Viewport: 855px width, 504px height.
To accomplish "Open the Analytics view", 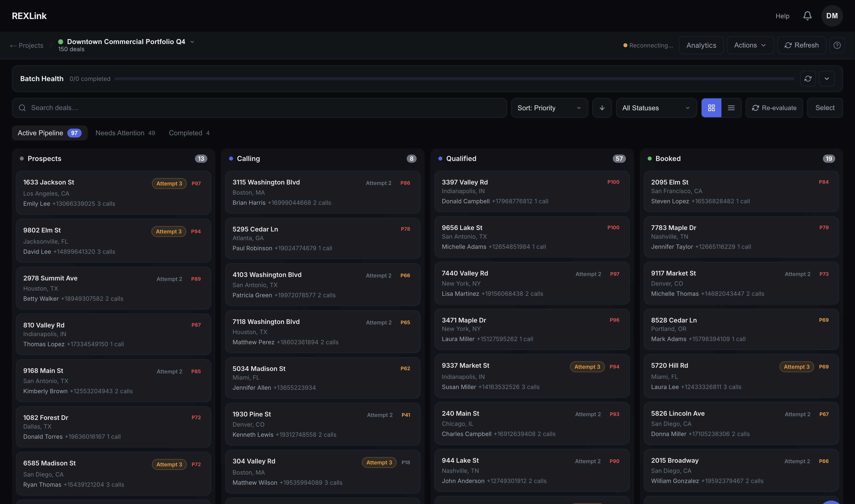I will (x=701, y=45).
